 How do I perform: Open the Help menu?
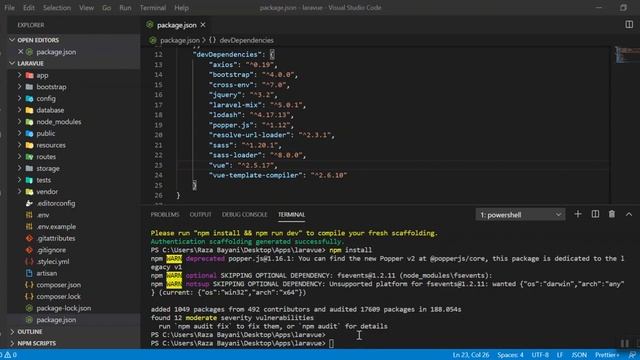tap(181, 8)
